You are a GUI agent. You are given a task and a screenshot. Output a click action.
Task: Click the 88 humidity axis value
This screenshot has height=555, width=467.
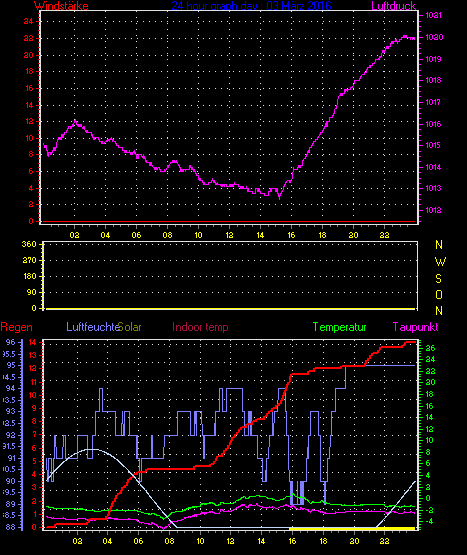tap(11, 527)
